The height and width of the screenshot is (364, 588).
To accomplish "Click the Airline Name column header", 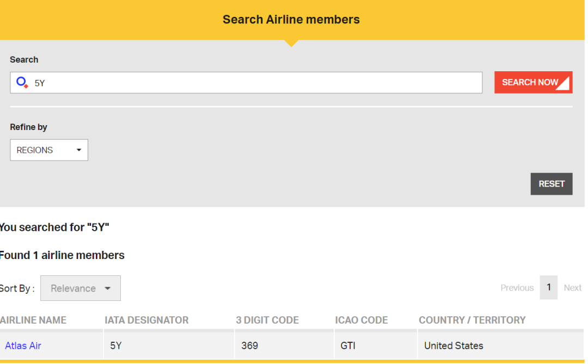I will pyautogui.click(x=33, y=320).
